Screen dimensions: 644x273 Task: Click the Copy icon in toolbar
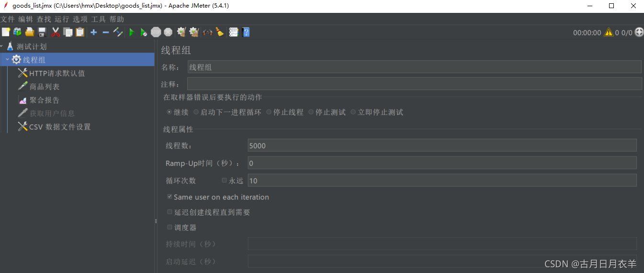68,32
